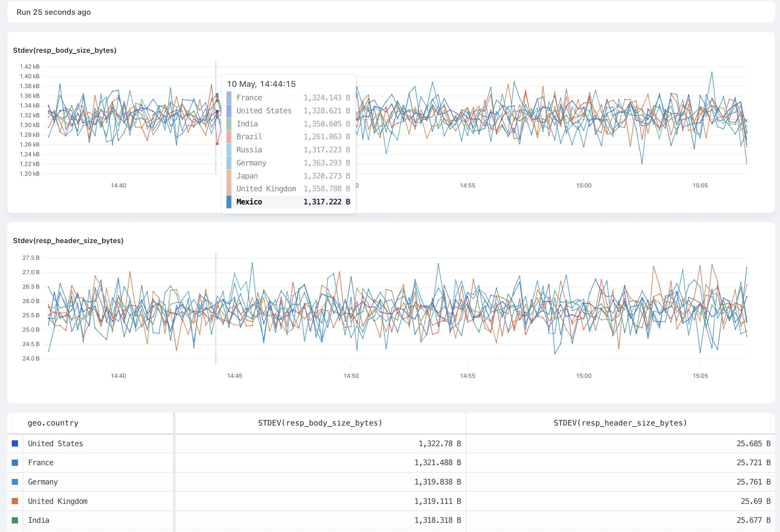The width and height of the screenshot is (780, 532).
Task: Click the Germany color indicator in the tooltip
Action: pyautogui.click(x=229, y=163)
